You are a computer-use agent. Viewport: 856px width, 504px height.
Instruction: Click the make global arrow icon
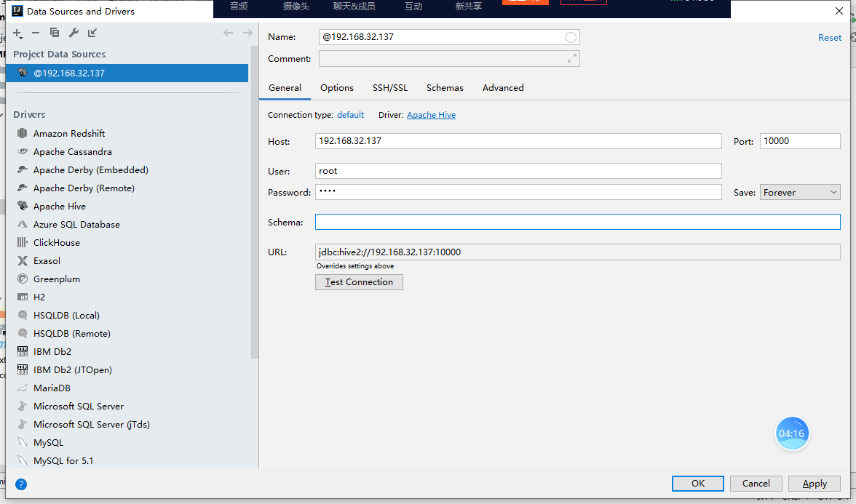[92, 33]
